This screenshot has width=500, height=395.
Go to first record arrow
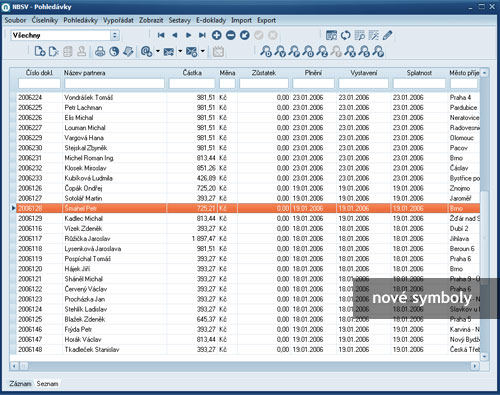[x=161, y=35]
